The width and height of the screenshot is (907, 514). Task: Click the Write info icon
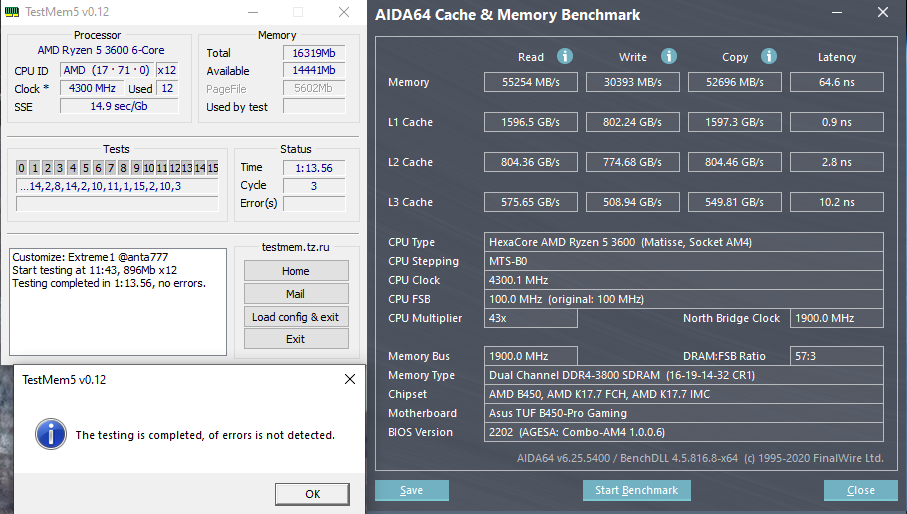coord(669,57)
